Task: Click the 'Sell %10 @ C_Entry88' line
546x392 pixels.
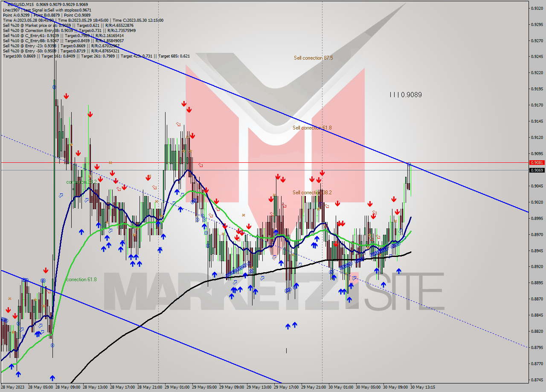Action: (x=63, y=40)
